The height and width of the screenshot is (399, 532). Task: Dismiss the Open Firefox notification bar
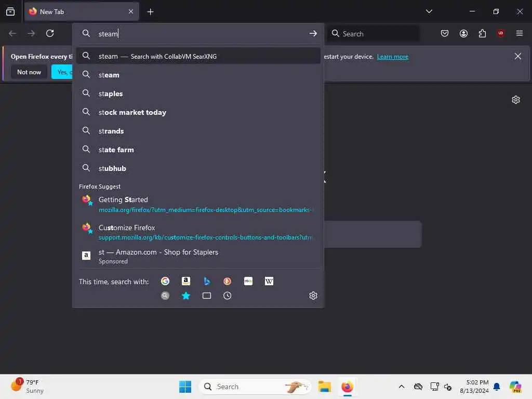(518, 56)
